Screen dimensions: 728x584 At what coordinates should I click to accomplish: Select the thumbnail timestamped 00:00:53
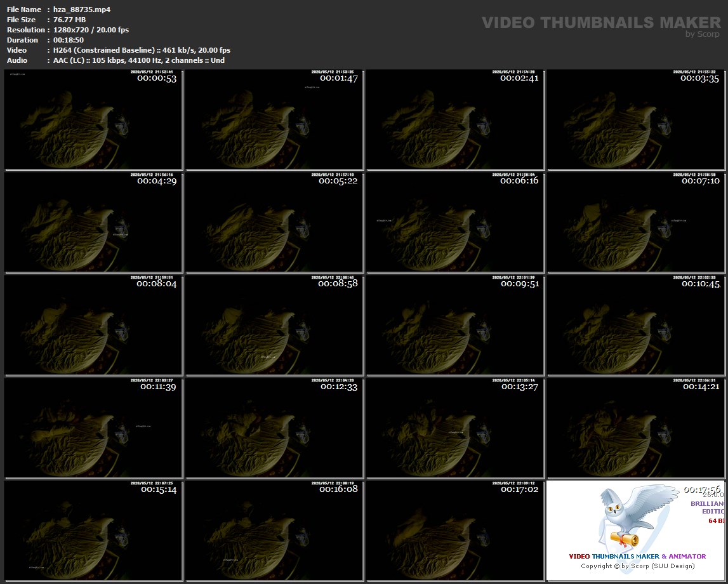click(x=93, y=120)
